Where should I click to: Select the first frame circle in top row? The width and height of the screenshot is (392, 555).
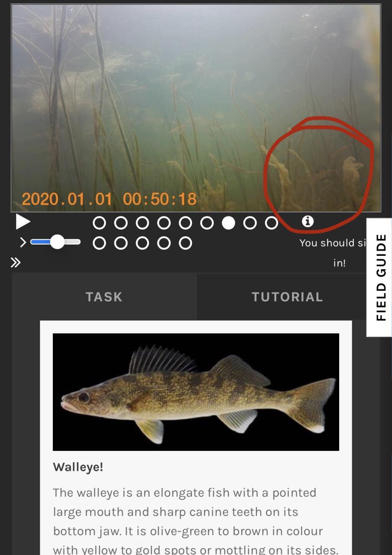point(99,223)
